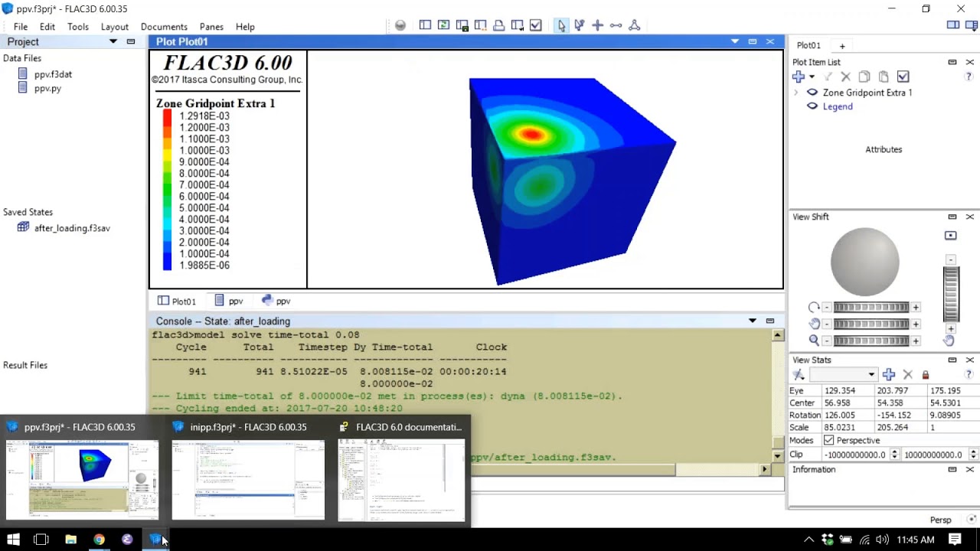980x551 pixels.
Task: Click the magnification slider in View Shift
Action: click(871, 341)
